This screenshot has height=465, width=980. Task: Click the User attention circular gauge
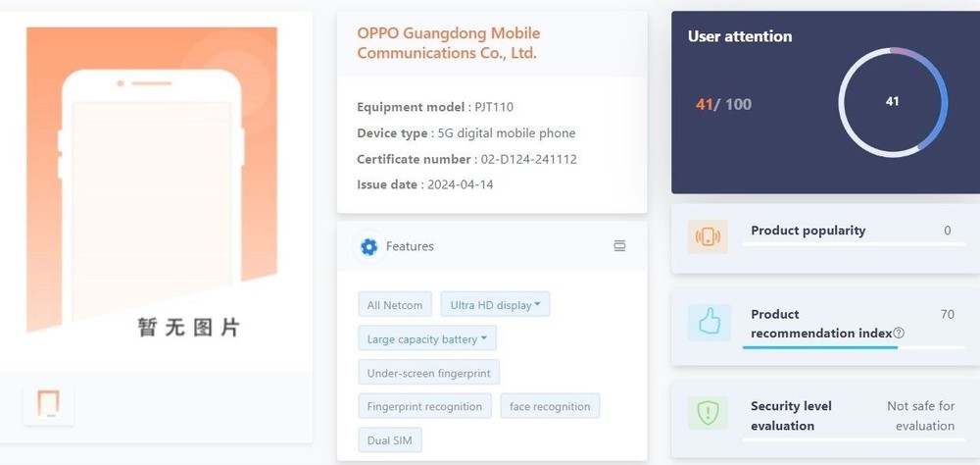893,102
